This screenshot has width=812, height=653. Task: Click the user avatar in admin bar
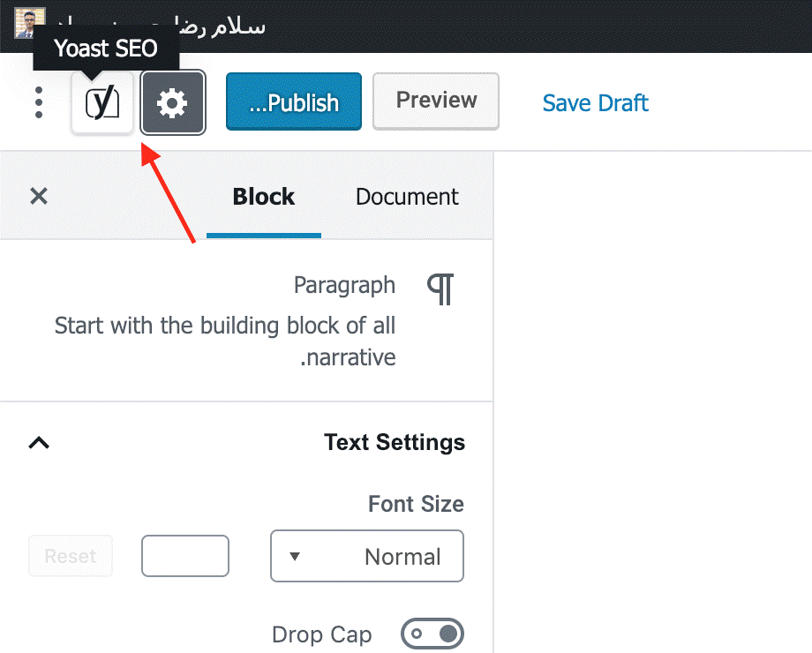[x=29, y=19]
